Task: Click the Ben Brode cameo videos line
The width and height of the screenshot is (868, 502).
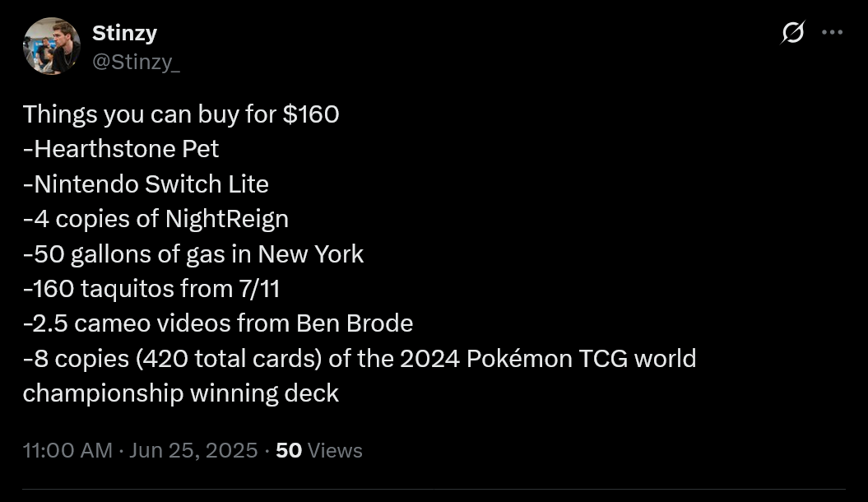Action: (x=218, y=323)
